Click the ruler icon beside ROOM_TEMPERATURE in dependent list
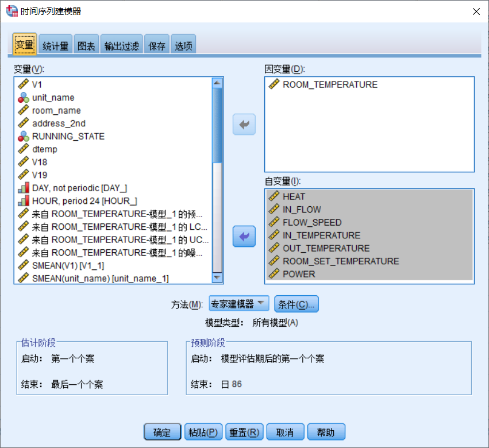Image resolution: width=489 pixels, height=448 pixels. click(x=274, y=84)
